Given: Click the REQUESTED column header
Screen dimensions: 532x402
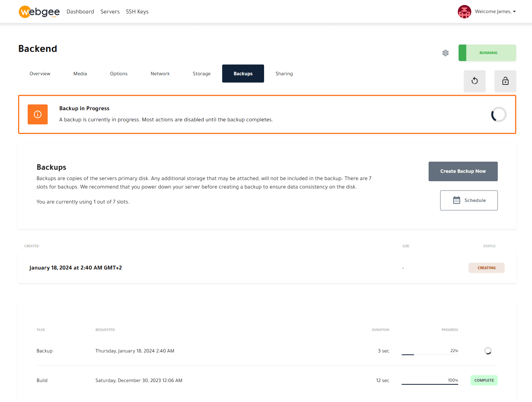Looking at the screenshot, I should (105, 330).
